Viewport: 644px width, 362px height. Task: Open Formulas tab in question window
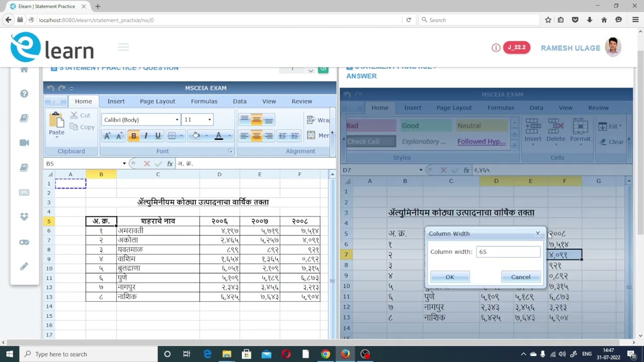click(x=204, y=101)
